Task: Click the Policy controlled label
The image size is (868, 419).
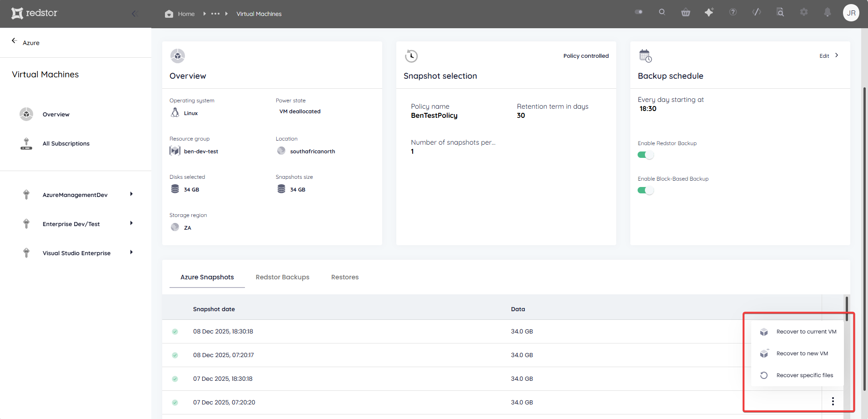Action: [586, 56]
